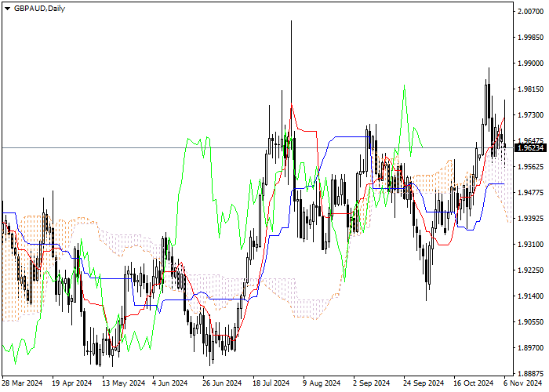Click the 1.93100 price scale label

click(531, 245)
